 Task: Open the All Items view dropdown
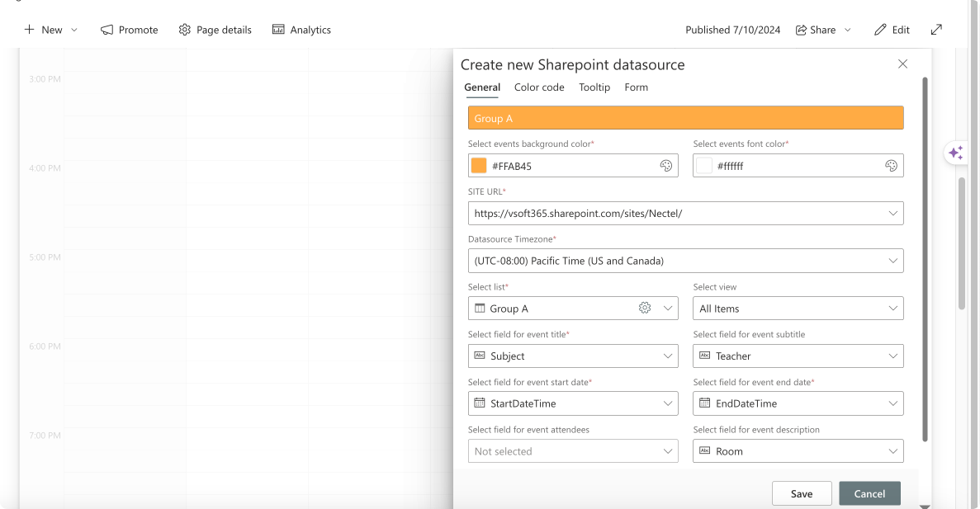tap(798, 308)
